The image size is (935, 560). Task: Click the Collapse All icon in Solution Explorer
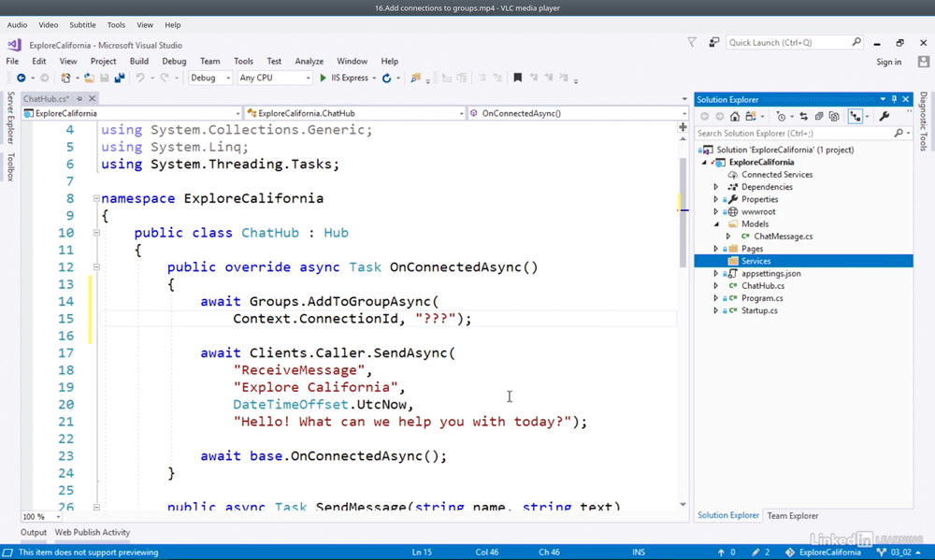[x=819, y=116]
